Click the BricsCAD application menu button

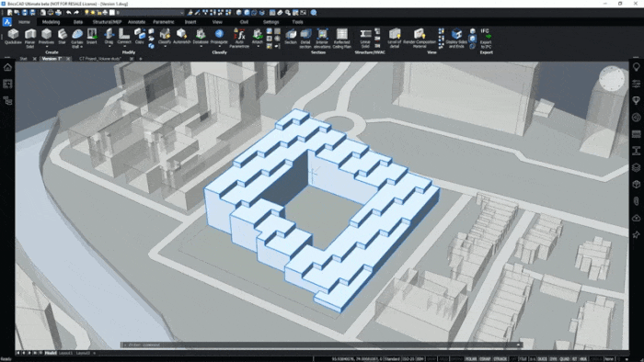coord(7,22)
